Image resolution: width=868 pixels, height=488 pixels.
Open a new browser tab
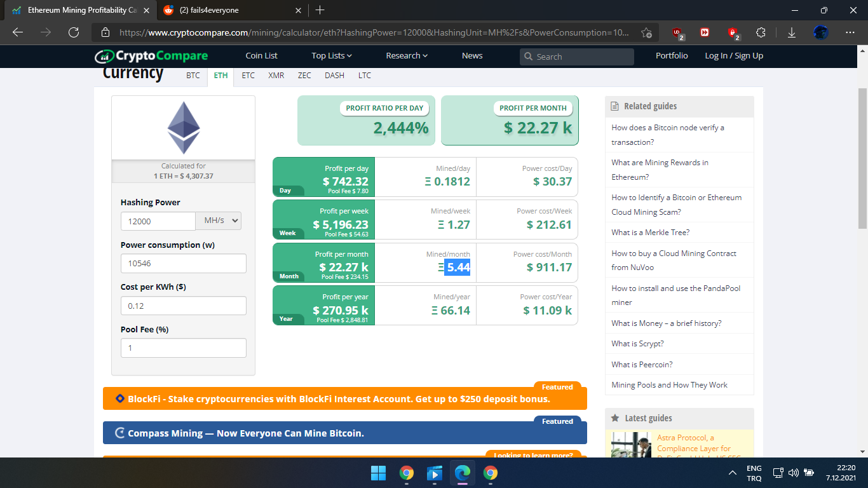point(320,10)
